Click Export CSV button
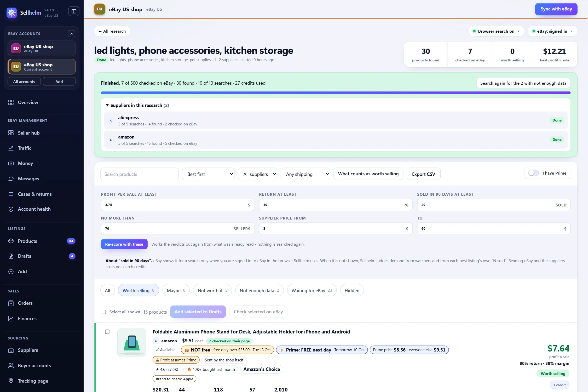 tap(423, 174)
